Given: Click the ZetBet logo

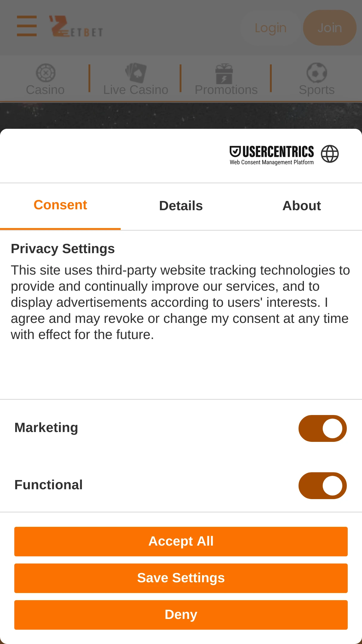Looking at the screenshot, I should point(76,27).
